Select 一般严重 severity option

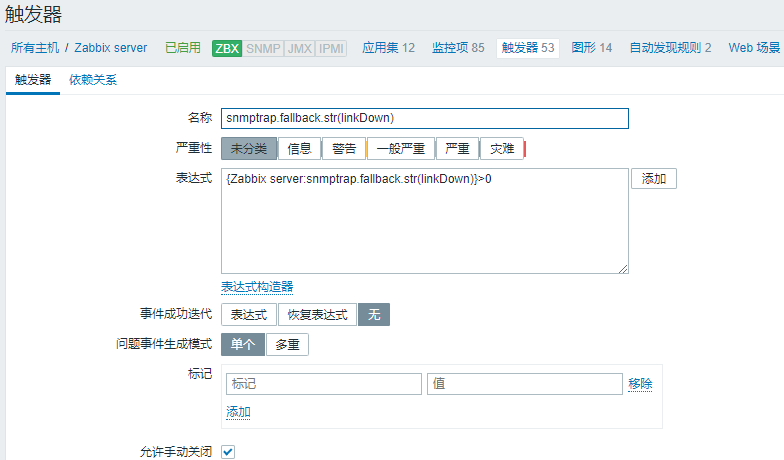[400, 148]
